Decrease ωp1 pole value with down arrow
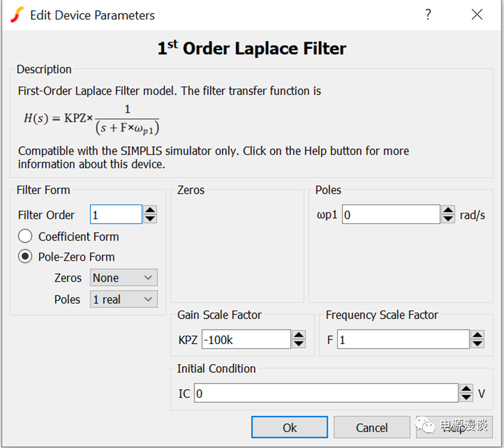504x448 pixels. click(448, 219)
